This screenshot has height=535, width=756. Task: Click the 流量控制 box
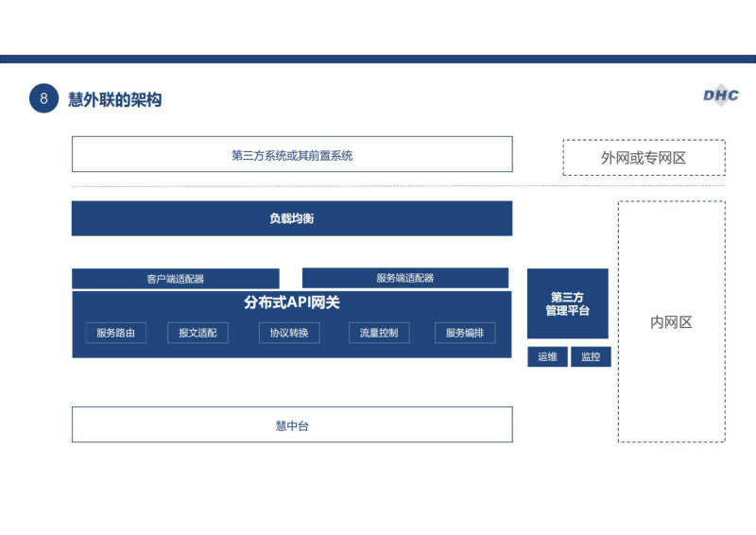tap(379, 333)
